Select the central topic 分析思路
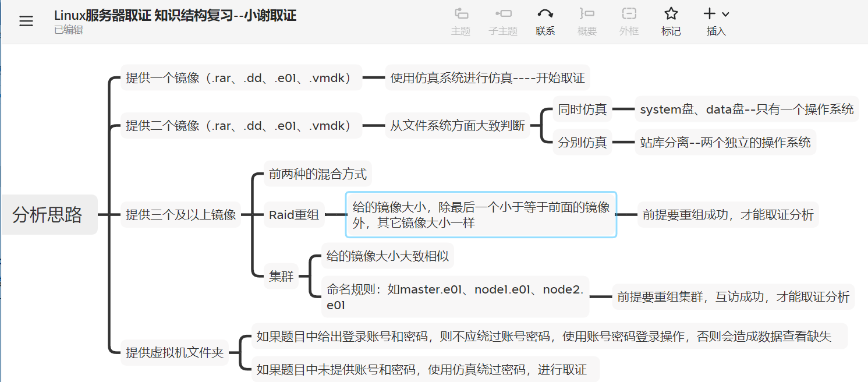Image resolution: width=868 pixels, height=382 pixels. (x=49, y=215)
